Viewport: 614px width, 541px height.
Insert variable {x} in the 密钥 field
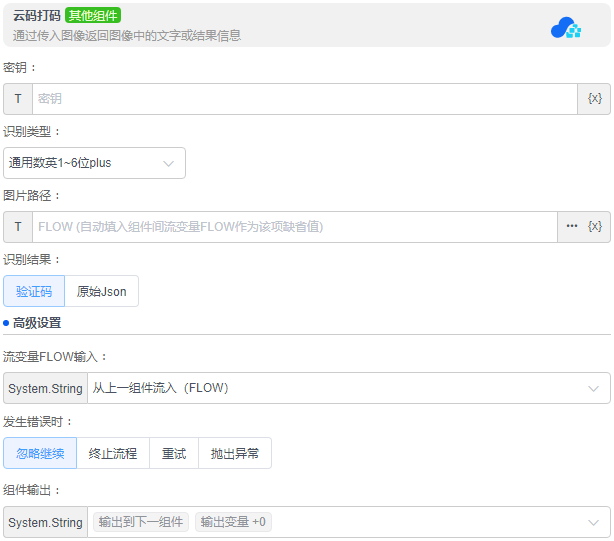pyautogui.click(x=594, y=99)
